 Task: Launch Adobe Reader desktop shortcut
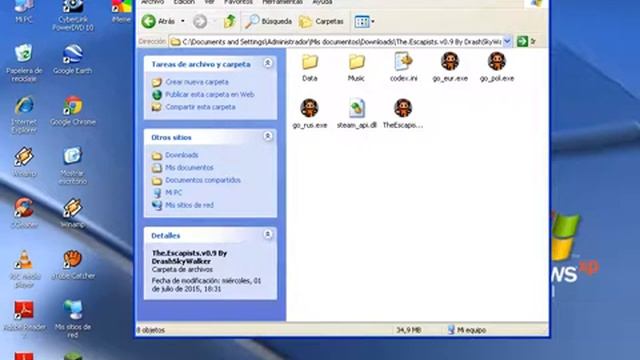(24, 316)
